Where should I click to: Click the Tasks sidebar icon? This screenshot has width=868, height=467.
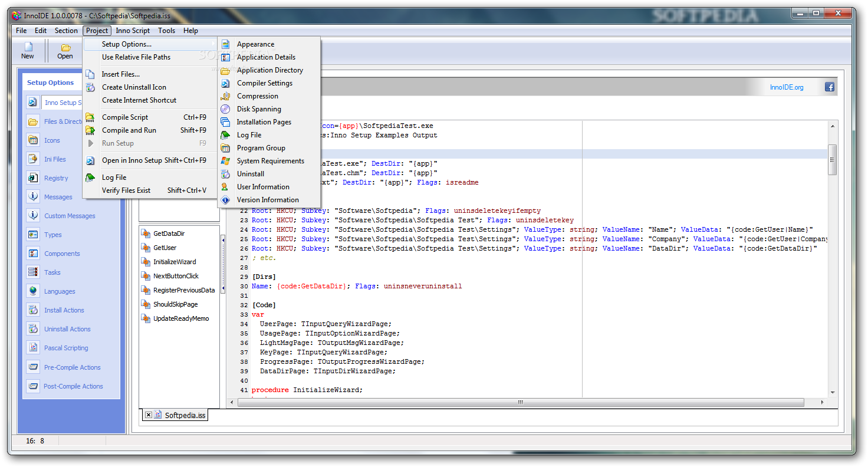(33, 272)
